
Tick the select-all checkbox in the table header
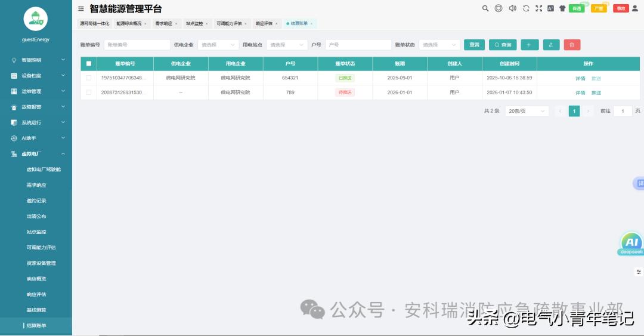point(89,63)
